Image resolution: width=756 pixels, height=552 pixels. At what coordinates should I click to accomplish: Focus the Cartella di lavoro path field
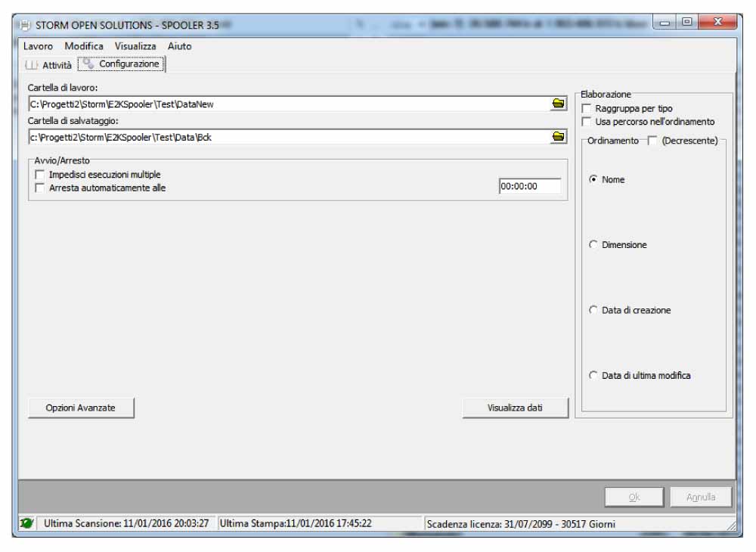click(290, 104)
